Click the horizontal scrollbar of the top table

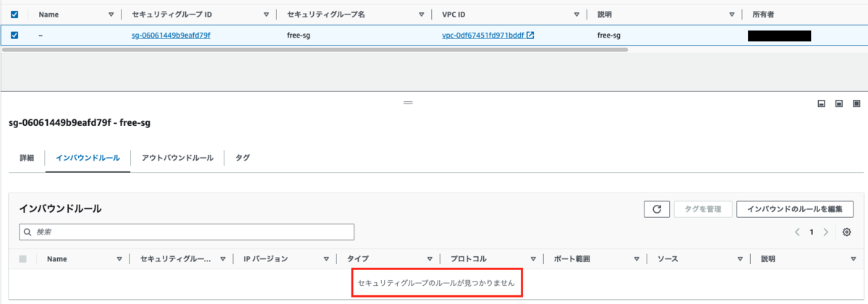315,50
